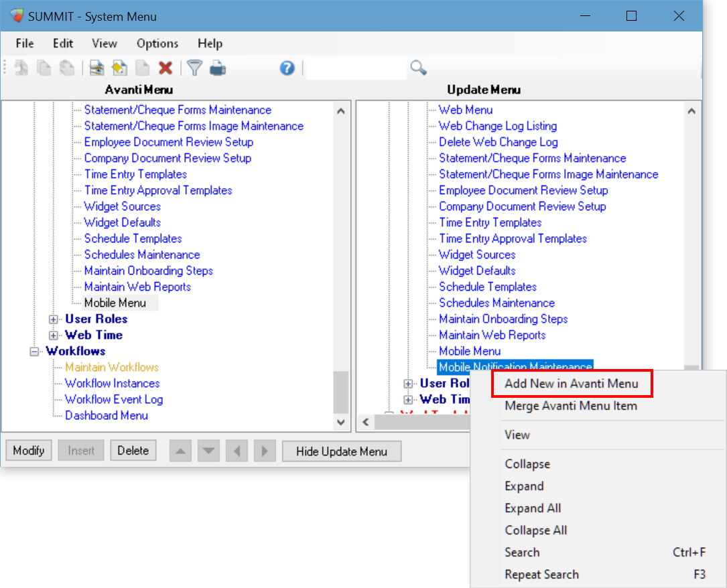Select Repeat Search in context menu
The width and height of the screenshot is (727, 588).
point(541,575)
